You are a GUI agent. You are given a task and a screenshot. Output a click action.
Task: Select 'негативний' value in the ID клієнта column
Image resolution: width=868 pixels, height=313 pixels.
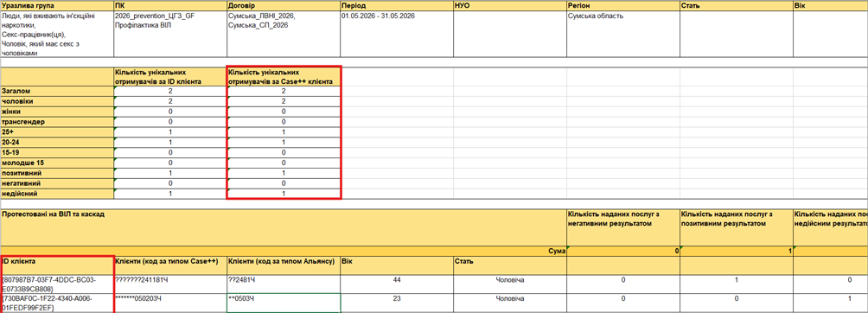point(170,183)
